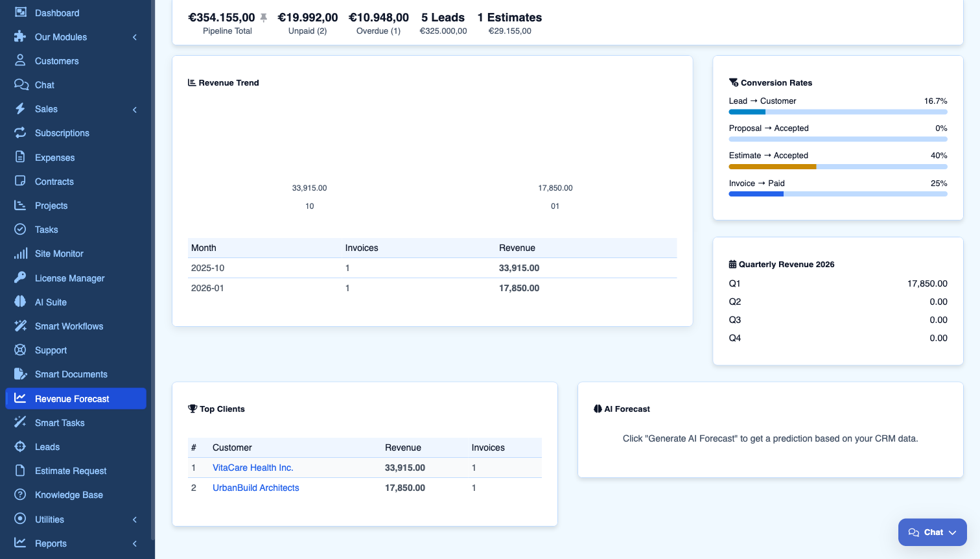Click the pin icon beside Pipeline Total

tap(264, 18)
